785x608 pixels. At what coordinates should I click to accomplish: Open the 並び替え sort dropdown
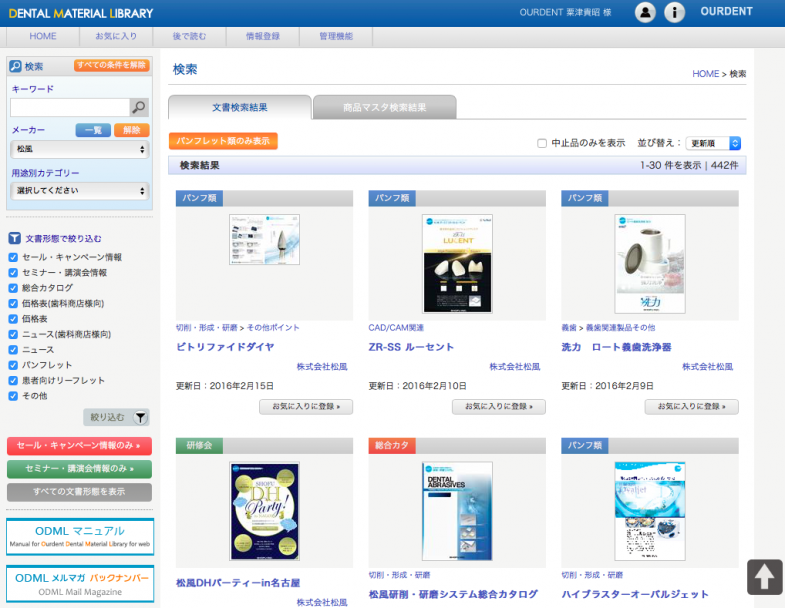point(713,143)
